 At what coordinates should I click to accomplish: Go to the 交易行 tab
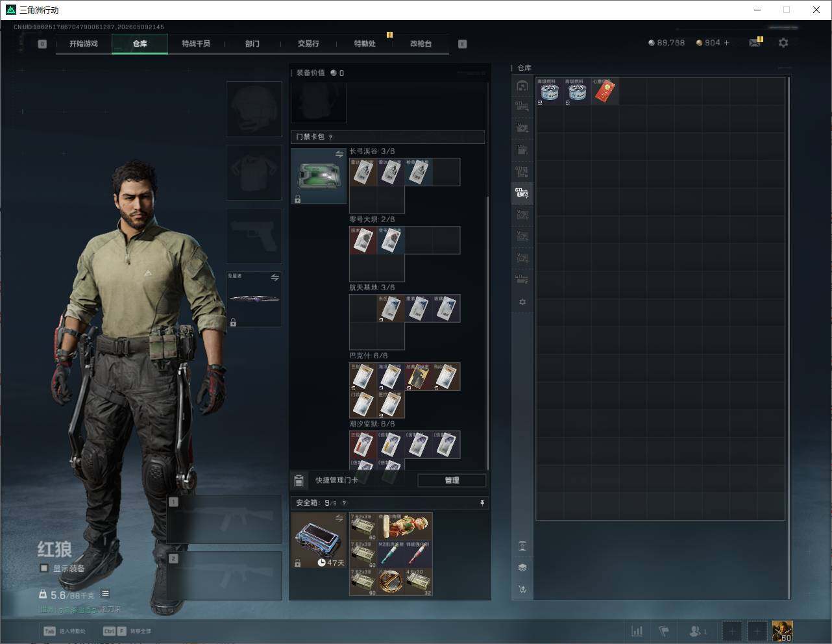click(308, 43)
